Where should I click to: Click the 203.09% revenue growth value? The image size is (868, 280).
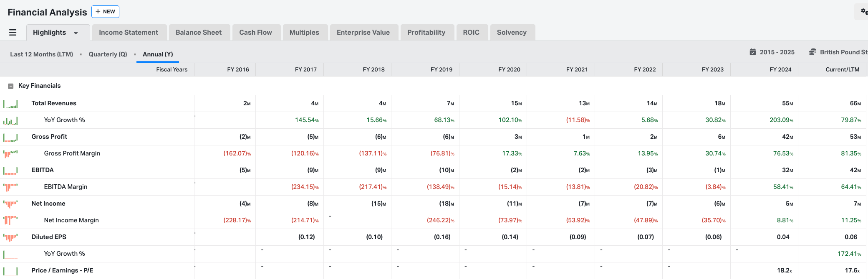[781, 120]
